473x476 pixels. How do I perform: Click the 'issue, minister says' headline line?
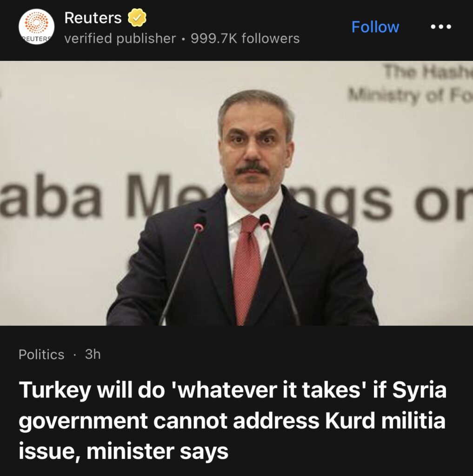coord(123,451)
